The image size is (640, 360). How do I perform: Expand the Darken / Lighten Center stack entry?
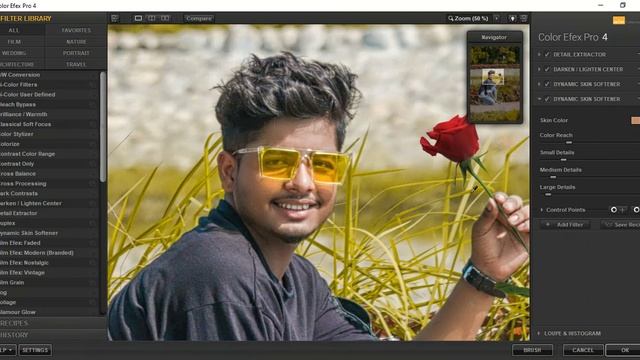539,69
